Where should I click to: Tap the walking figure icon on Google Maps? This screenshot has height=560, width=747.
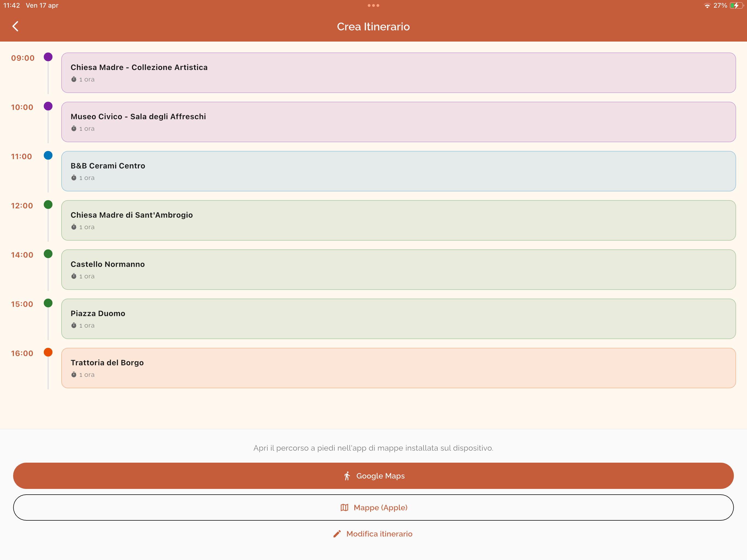[347, 476]
